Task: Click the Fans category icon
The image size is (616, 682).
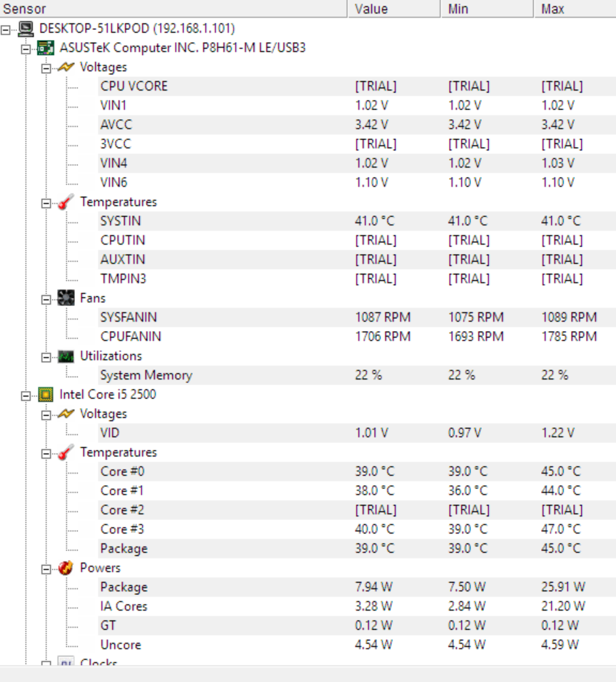Action: [x=66, y=298]
